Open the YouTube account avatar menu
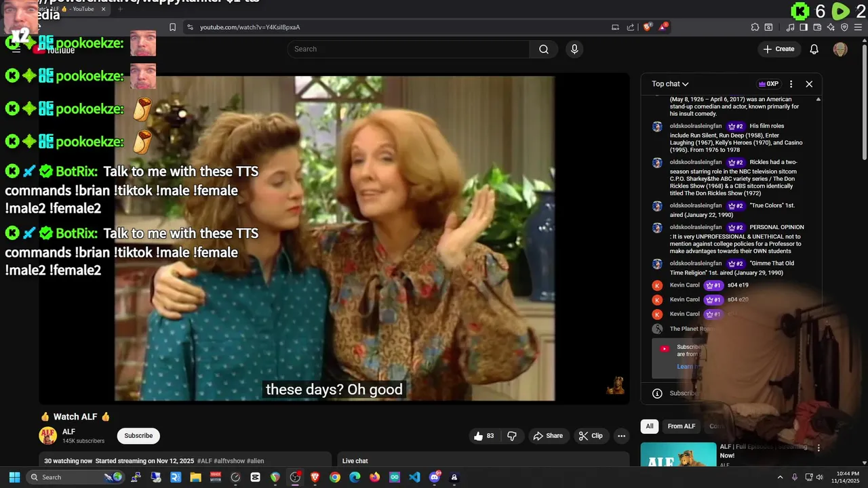 coord(840,49)
